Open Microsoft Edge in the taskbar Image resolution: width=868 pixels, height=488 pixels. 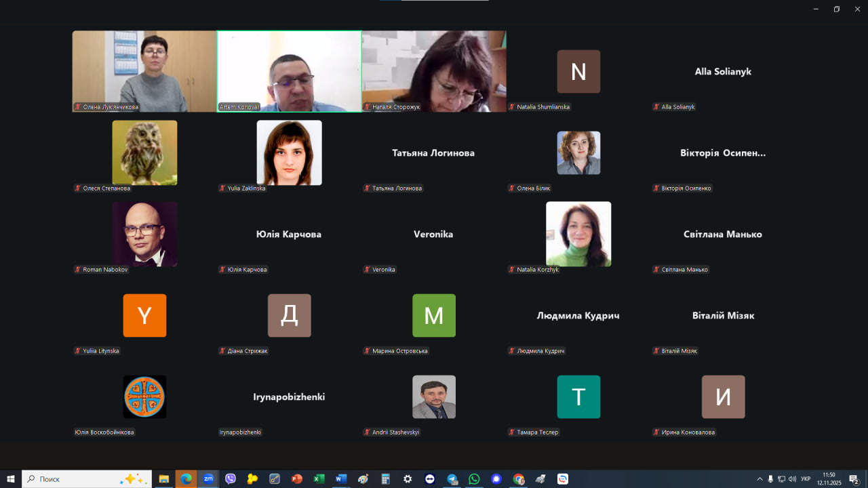click(186, 479)
